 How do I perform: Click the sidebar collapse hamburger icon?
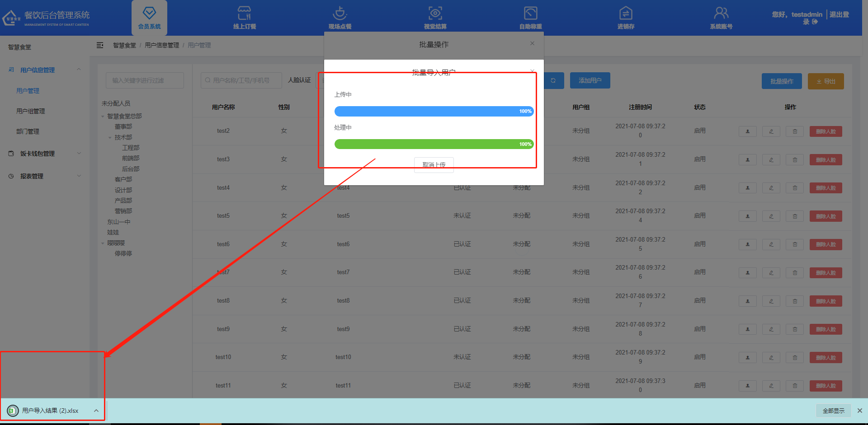pyautogui.click(x=100, y=45)
